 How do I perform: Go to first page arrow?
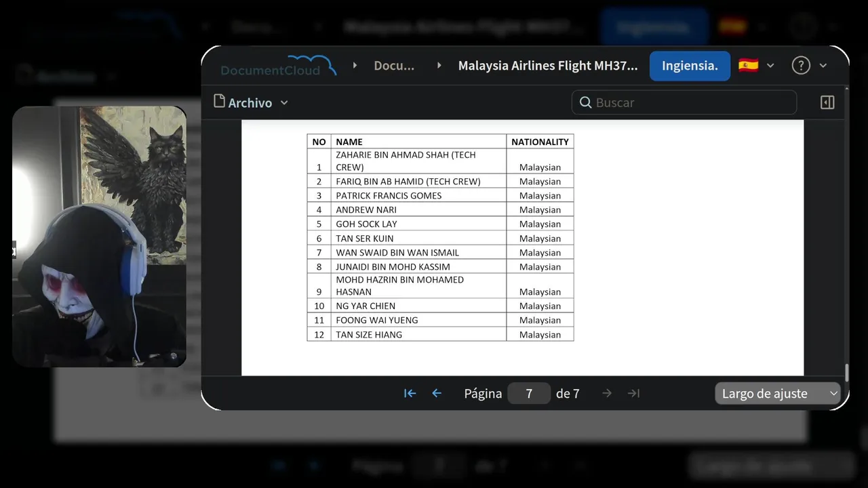tap(410, 393)
